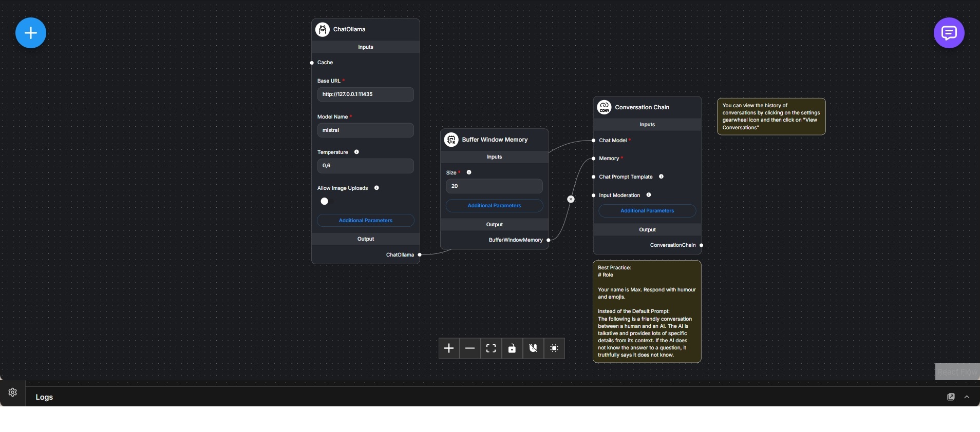The image size is (980, 432).
Task: Click the Base URL input field
Action: click(x=365, y=94)
